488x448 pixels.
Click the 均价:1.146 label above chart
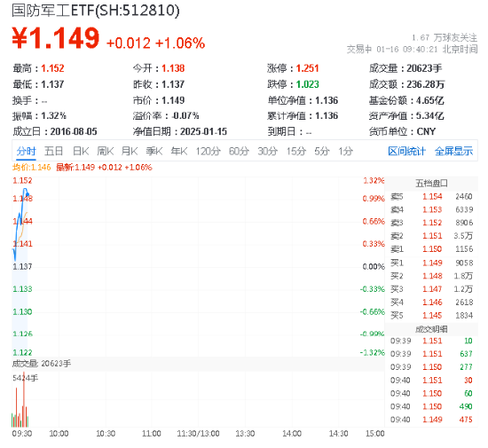point(31,168)
